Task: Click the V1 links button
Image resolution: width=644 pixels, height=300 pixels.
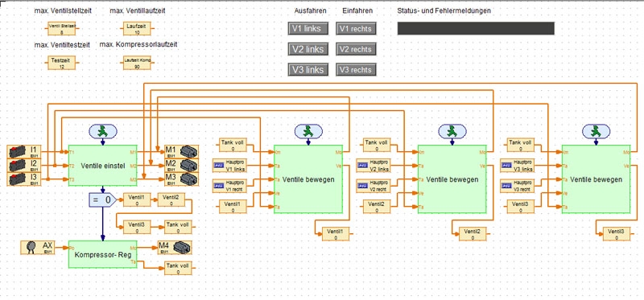Action: [308, 29]
